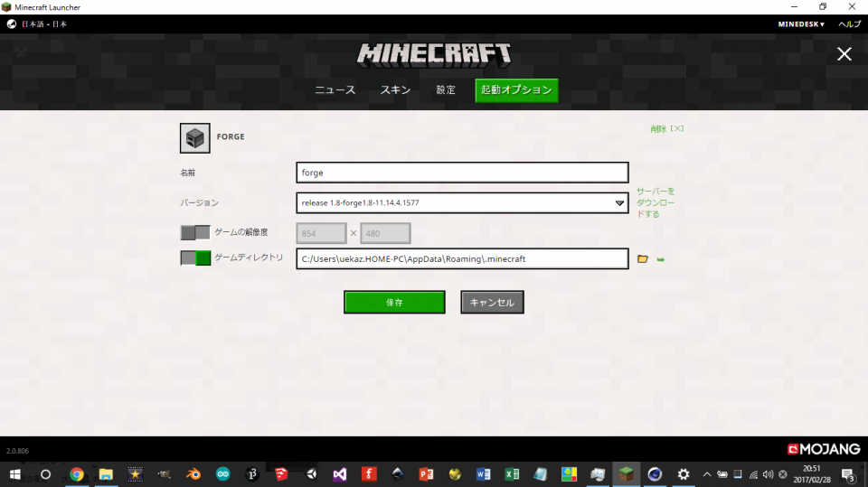Image resolution: width=868 pixels, height=487 pixels.
Task: Open Settings gear in taskbar
Action: pyautogui.click(x=684, y=474)
